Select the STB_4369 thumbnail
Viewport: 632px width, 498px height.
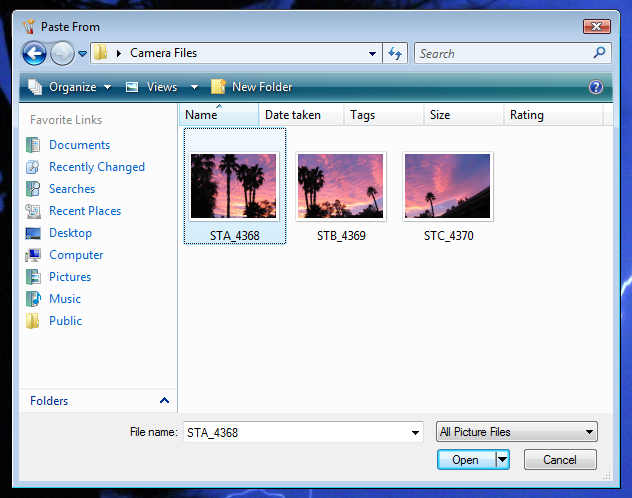coord(341,186)
